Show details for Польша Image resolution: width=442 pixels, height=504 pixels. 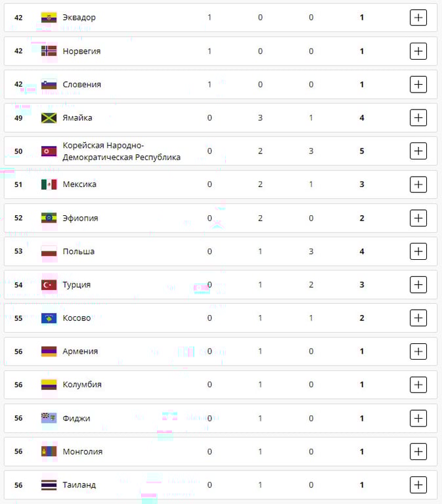coord(418,251)
